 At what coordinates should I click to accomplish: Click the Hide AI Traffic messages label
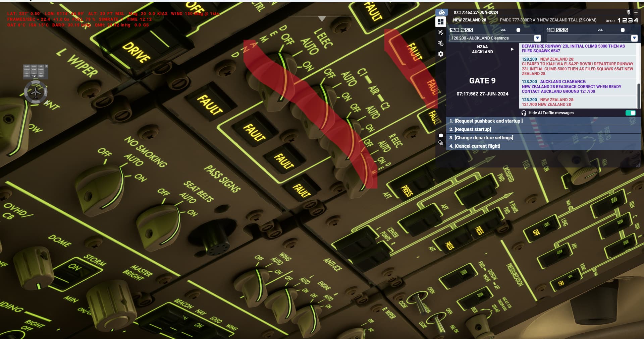[551, 113]
